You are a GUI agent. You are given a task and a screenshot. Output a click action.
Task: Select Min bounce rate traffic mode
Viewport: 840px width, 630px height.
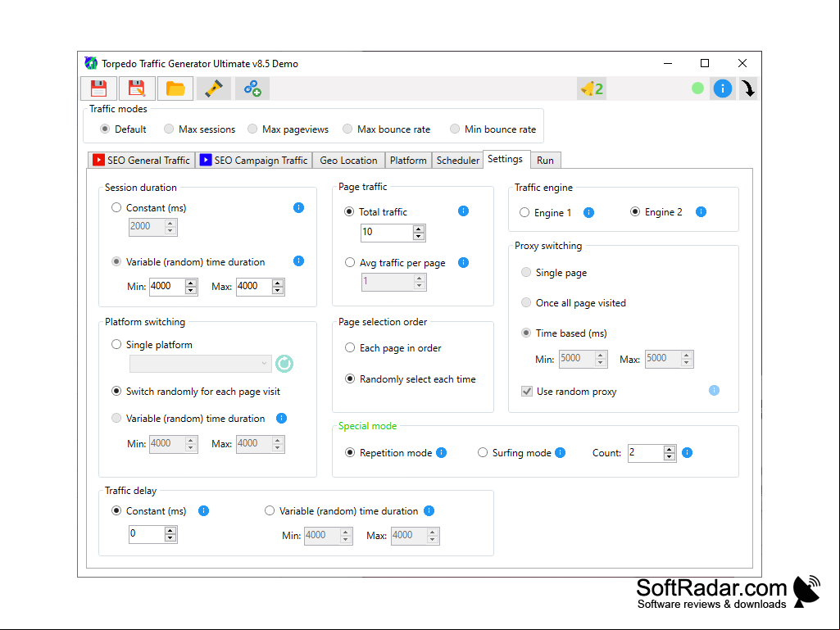[493, 129]
